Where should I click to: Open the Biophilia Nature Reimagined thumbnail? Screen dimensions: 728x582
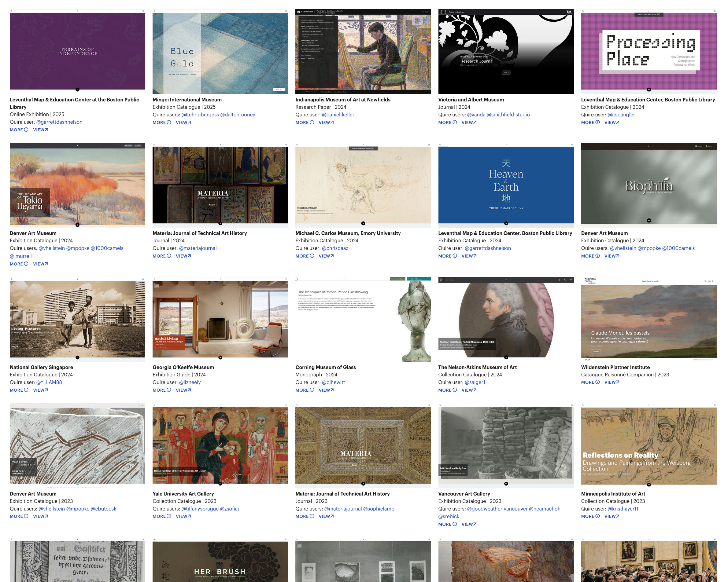(x=649, y=185)
